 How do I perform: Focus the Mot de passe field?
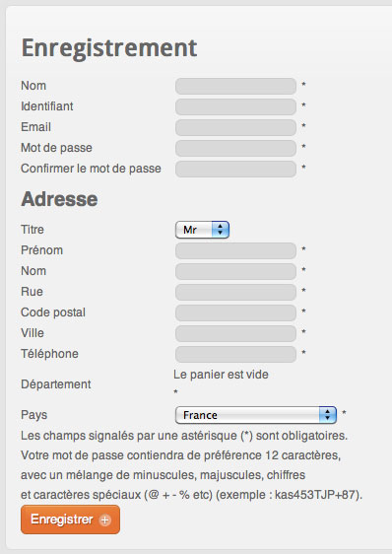pos(235,149)
